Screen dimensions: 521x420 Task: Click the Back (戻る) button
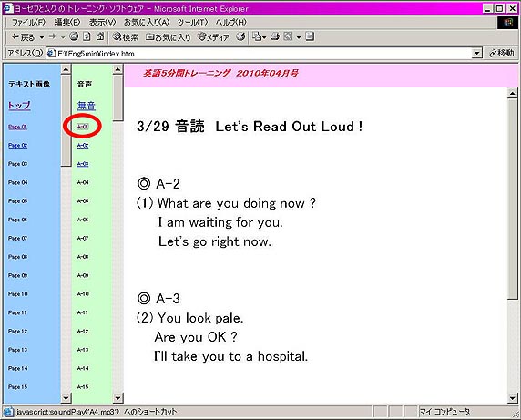tap(24, 36)
